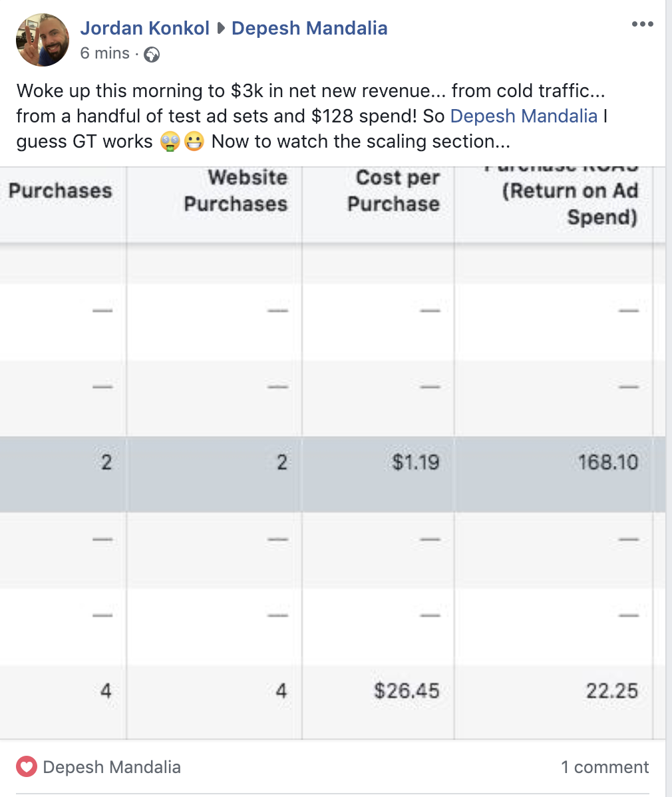Click the Website Purchases column header

click(236, 191)
